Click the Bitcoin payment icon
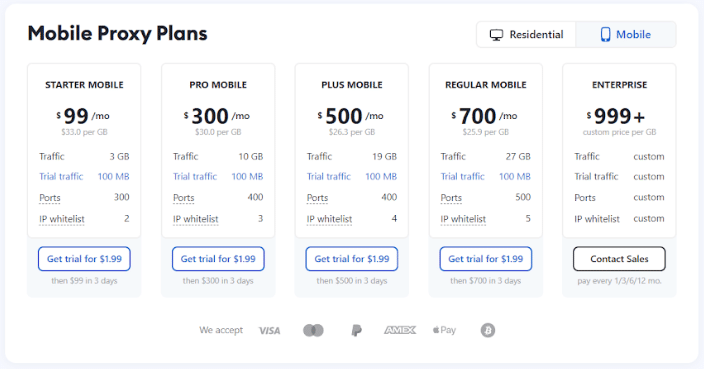 point(488,331)
